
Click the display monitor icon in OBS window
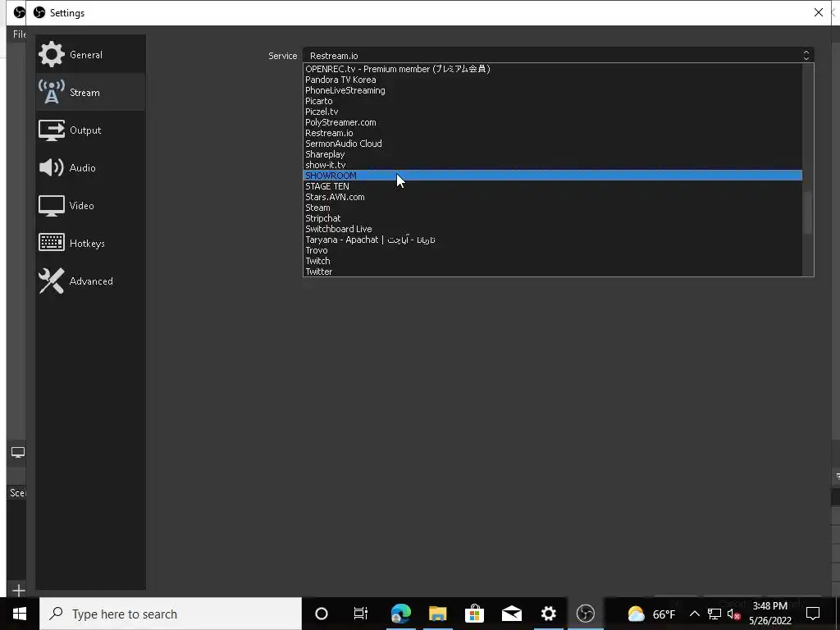(18, 453)
